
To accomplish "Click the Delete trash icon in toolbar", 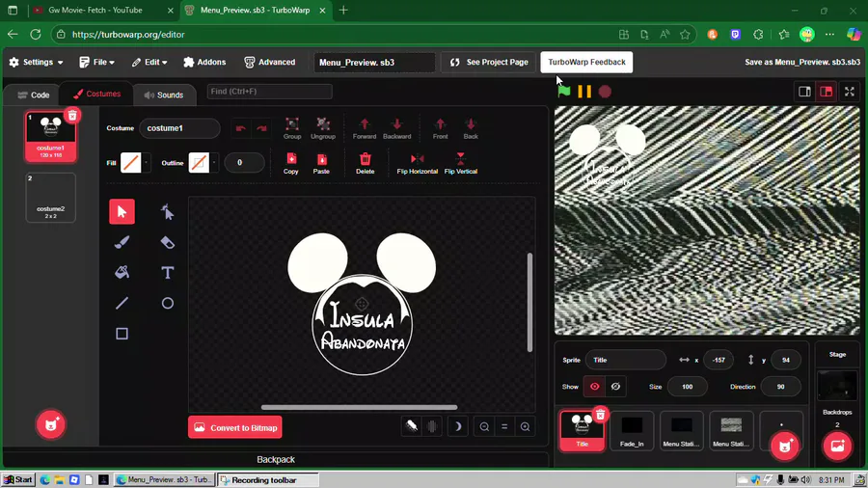I will [365, 163].
